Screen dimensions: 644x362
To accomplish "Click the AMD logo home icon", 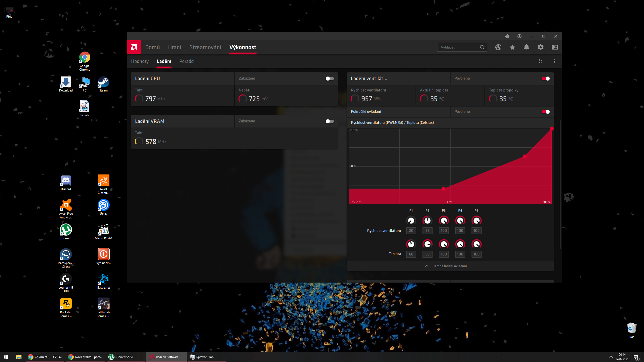I will click(134, 47).
